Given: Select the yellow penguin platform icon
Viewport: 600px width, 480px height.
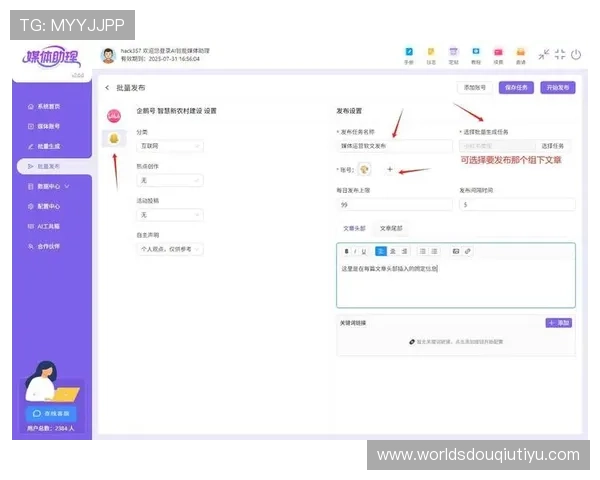Looking at the screenshot, I should [x=114, y=138].
